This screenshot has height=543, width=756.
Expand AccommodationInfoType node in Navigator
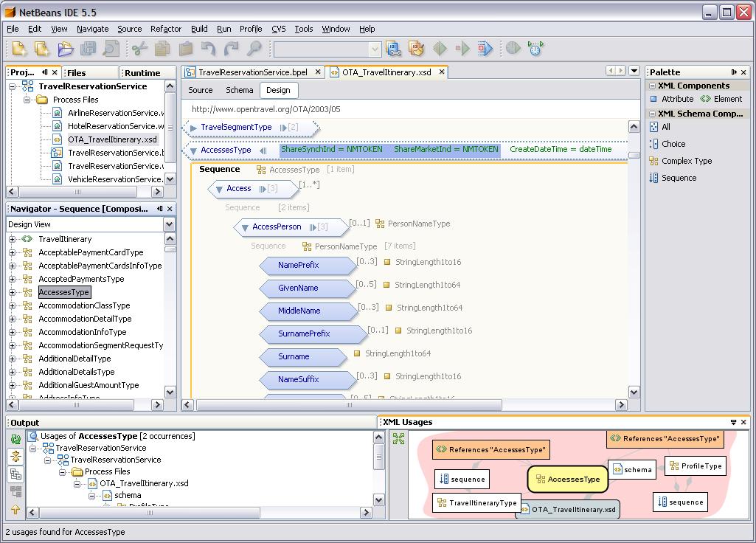tap(12, 332)
